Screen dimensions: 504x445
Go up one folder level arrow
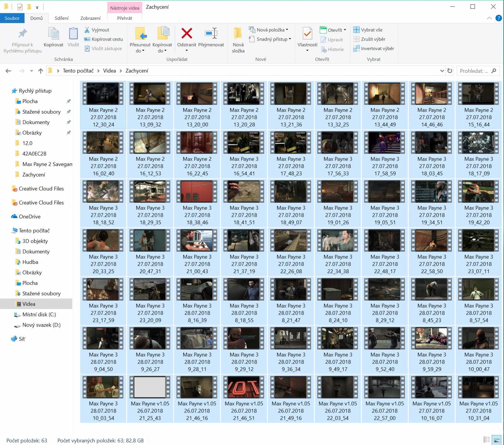40,71
